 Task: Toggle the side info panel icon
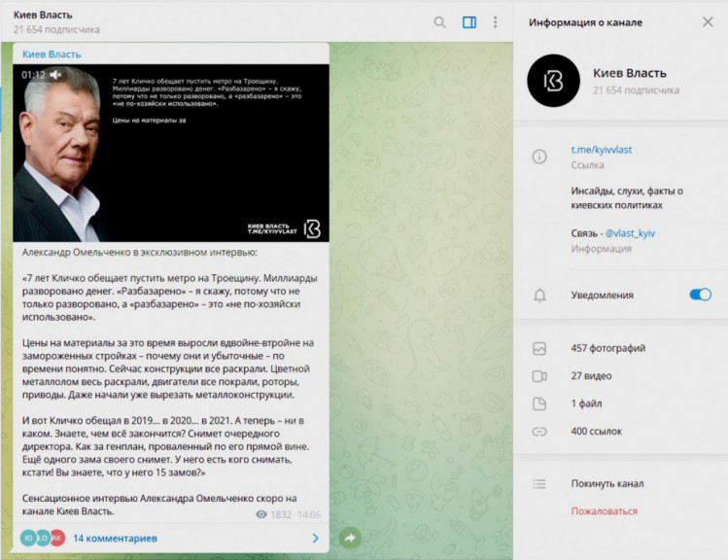coord(468,22)
